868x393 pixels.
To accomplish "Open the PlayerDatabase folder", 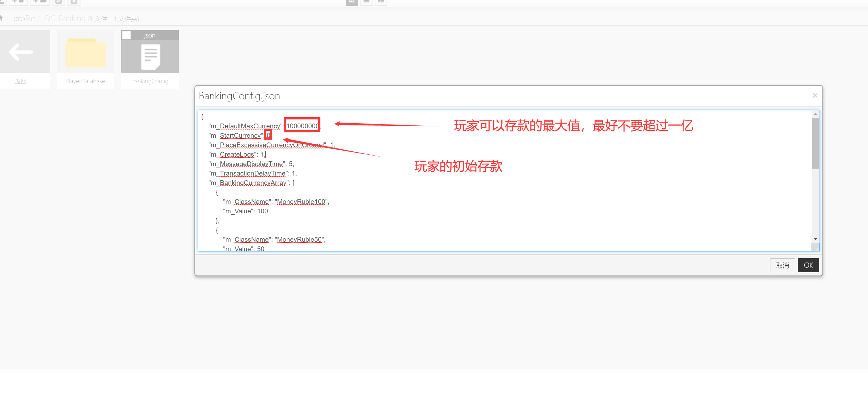I will (x=85, y=54).
